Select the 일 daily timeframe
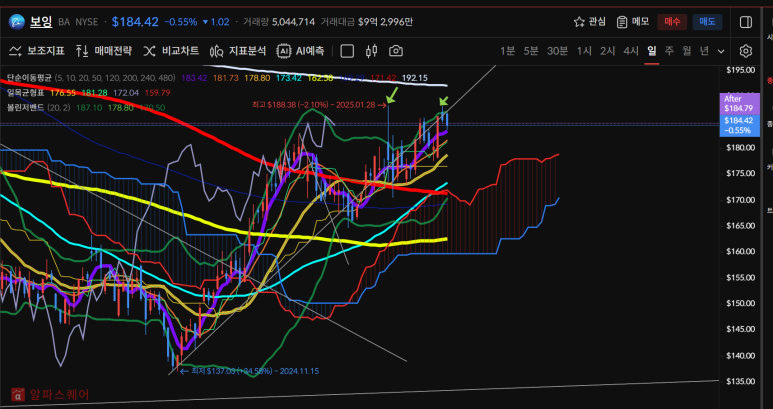This screenshot has width=773, height=409. tap(652, 51)
